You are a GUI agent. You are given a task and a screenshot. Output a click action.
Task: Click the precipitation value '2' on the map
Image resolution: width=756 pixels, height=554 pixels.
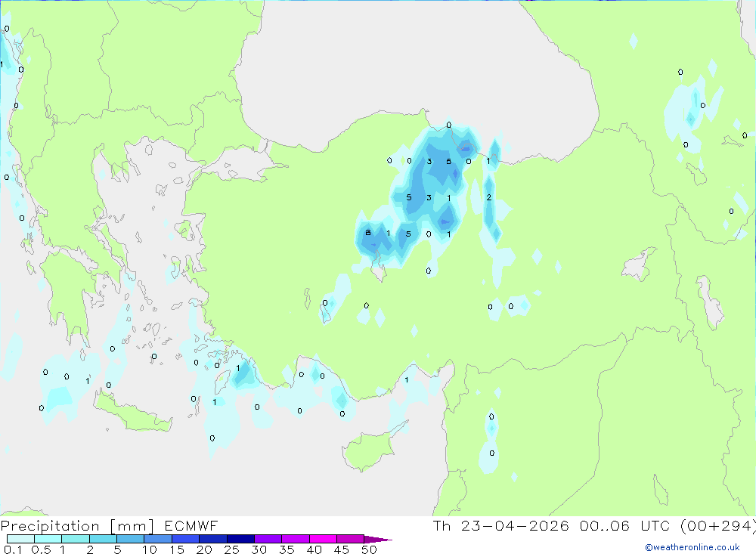[489, 197]
